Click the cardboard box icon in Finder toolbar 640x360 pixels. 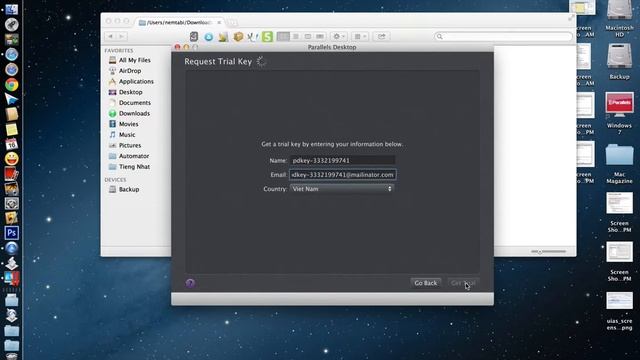(238, 36)
